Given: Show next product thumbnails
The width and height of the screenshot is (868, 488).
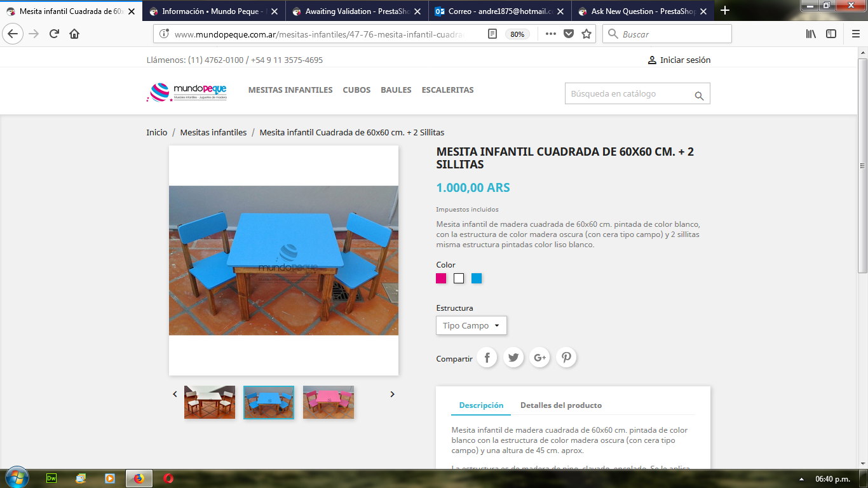Looking at the screenshot, I should coord(392,394).
